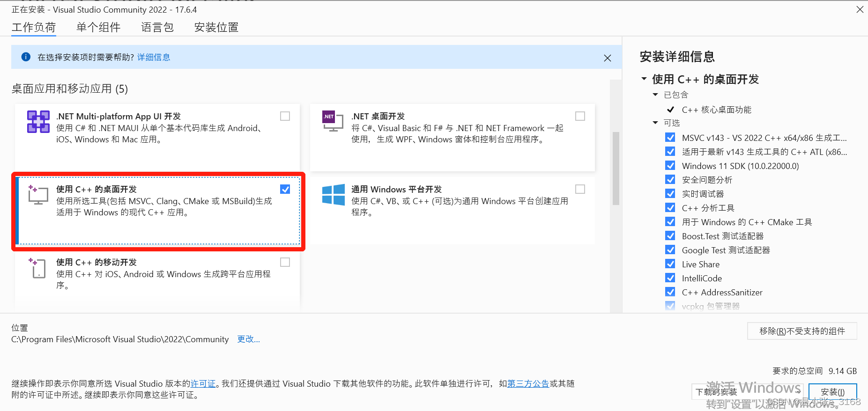The image size is (868, 411).
Task: Click the .NET Multi-platform App UI workload icon
Action: click(38, 122)
